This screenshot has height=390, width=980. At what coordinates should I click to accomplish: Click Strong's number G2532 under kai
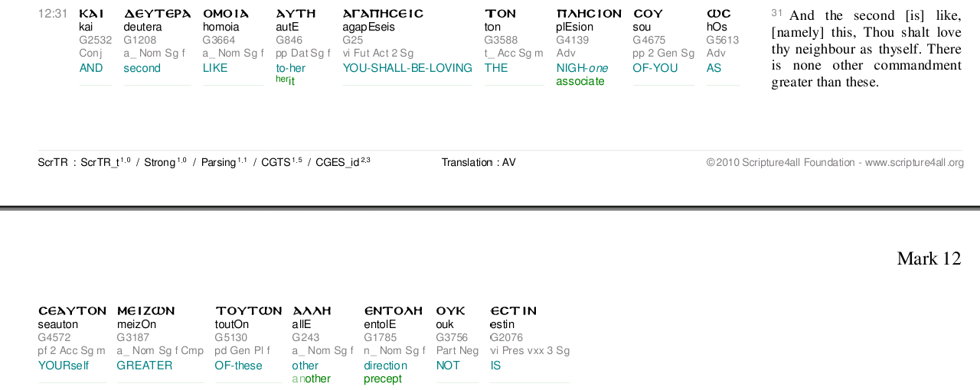coord(95,40)
